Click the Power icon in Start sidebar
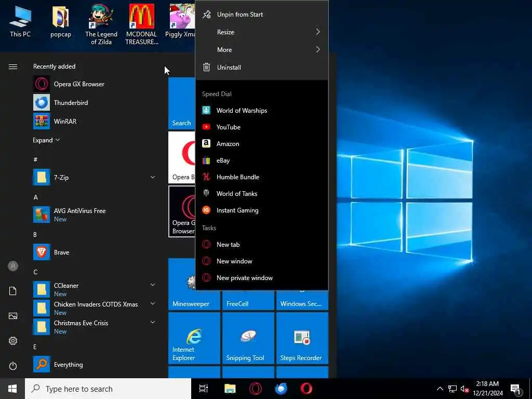This screenshot has width=532, height=399. tap(13, 366)
